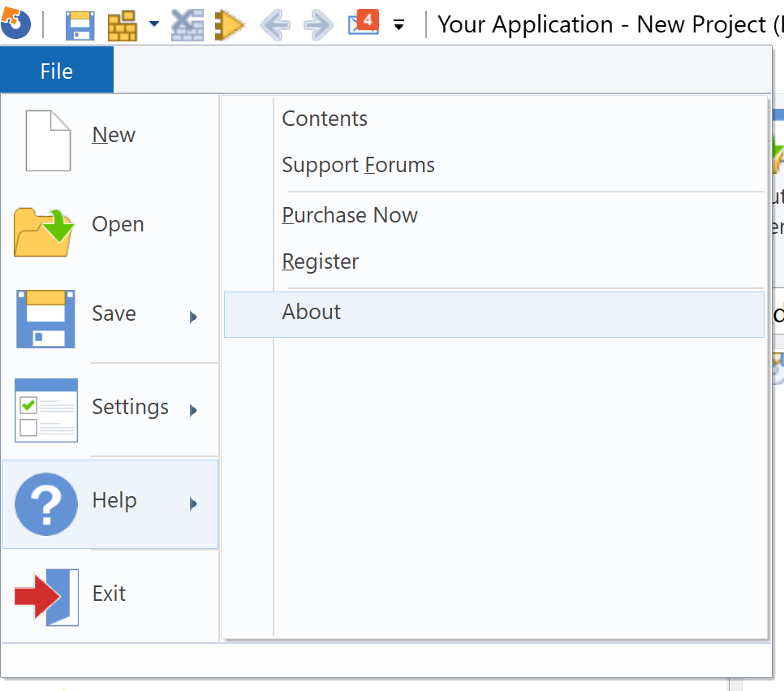Screen dimensions: 784x691
Task: Expand the Help submenu arrow
Action: point(195,503)
